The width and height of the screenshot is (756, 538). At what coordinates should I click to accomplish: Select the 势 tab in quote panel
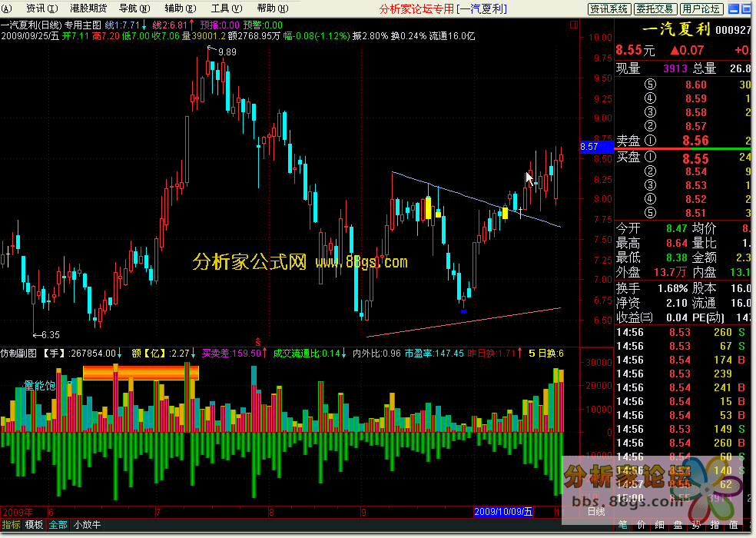tap(696, 524)
